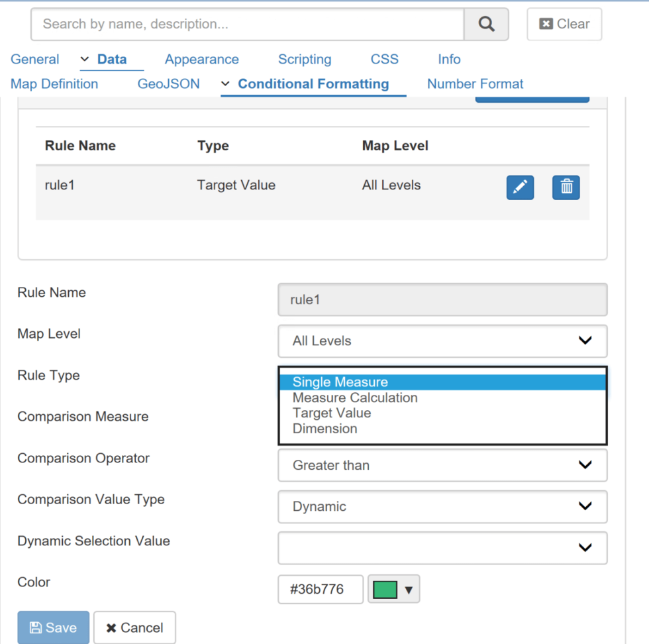This screenshot has width=649, height=644.
Task: Click the search by name input field
Action: tap(245, 24)
